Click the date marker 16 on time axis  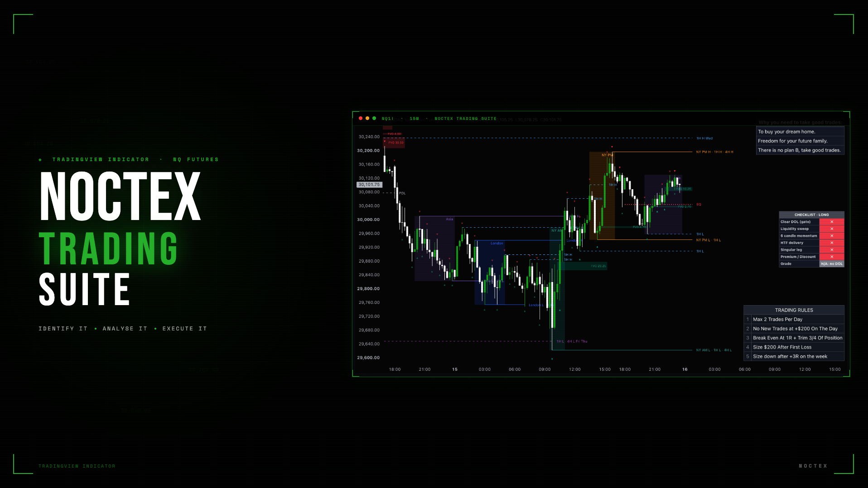point(685,369)
